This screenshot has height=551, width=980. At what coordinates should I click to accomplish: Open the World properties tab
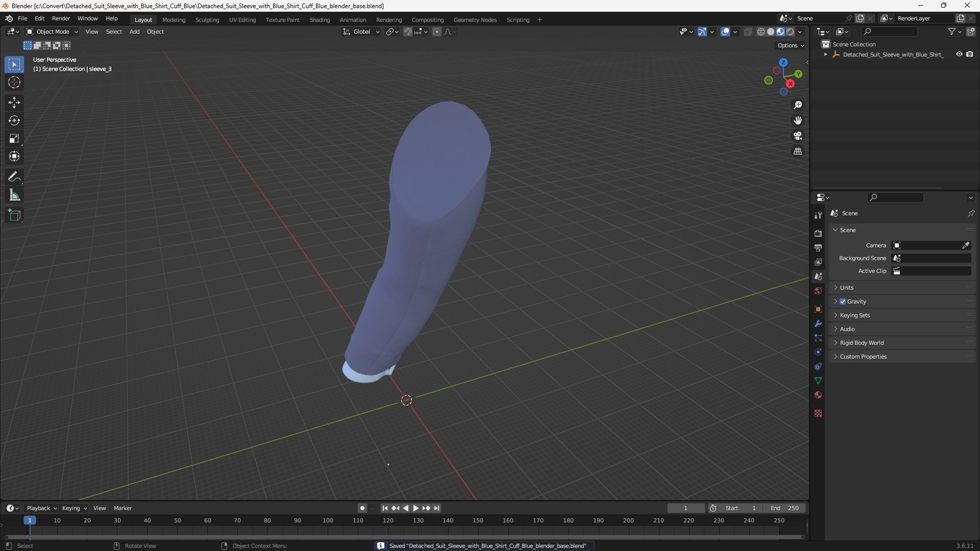pos(818,291)
